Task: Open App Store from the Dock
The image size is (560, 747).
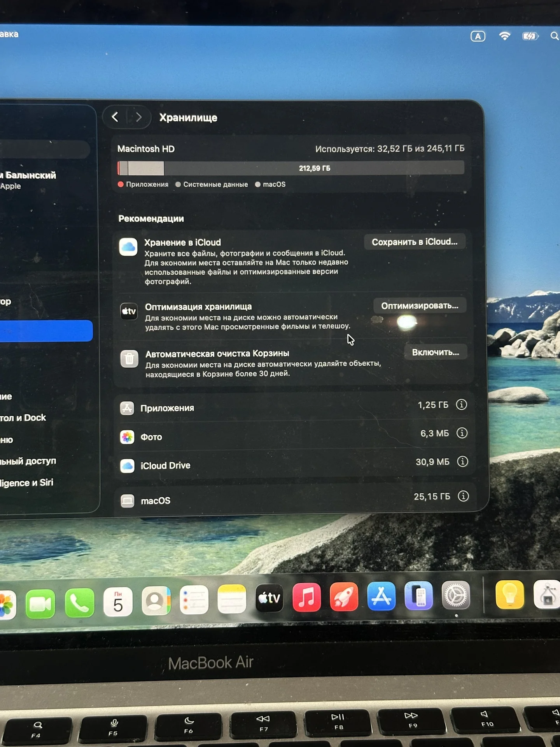Action: 381,596
